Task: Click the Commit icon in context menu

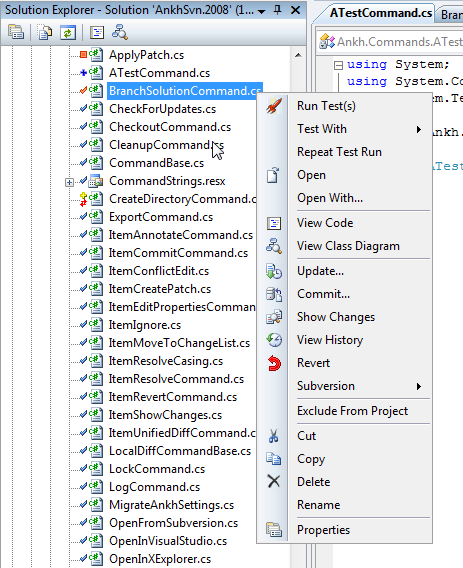Action: tap(274, 294)
